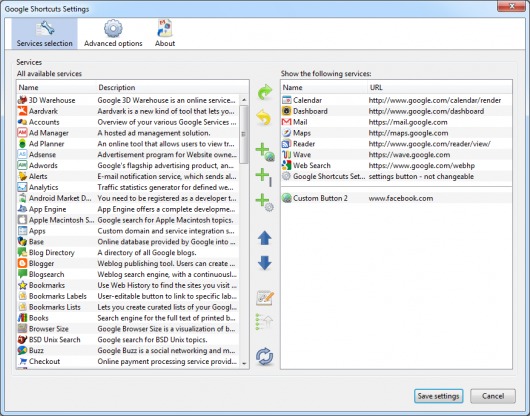Click the Checkout cart icon
The image size is (530, 416).
click(x=22, y=361)
